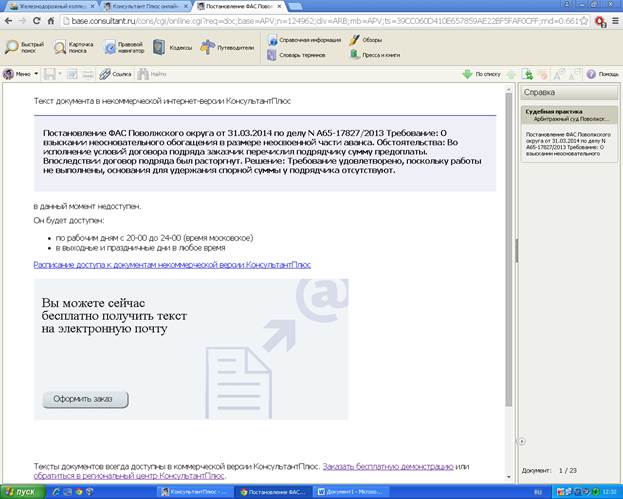Open the Расписание доступа к документам link
Viewport: 623px width, 499px height.
coord(172,265)
